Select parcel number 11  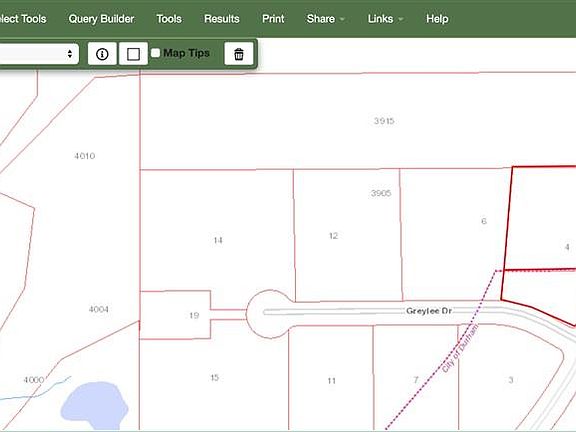[331, 381]
